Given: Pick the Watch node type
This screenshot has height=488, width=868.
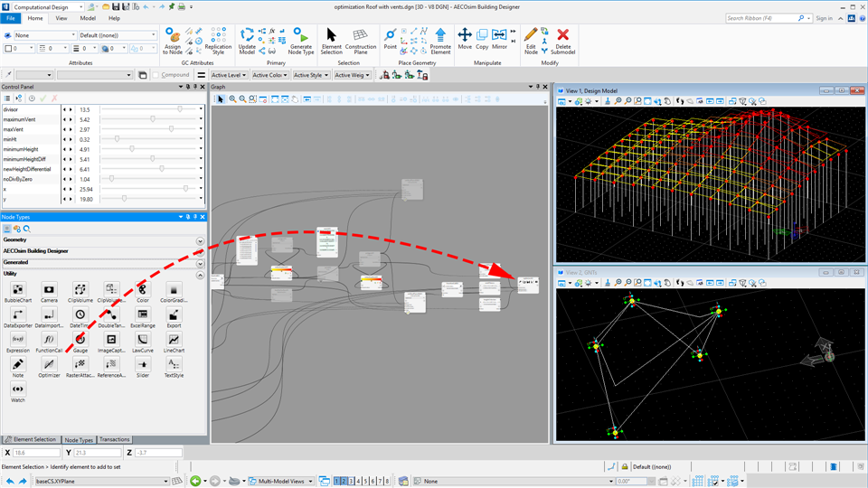Looking at the screenshot, I should 18,389.
